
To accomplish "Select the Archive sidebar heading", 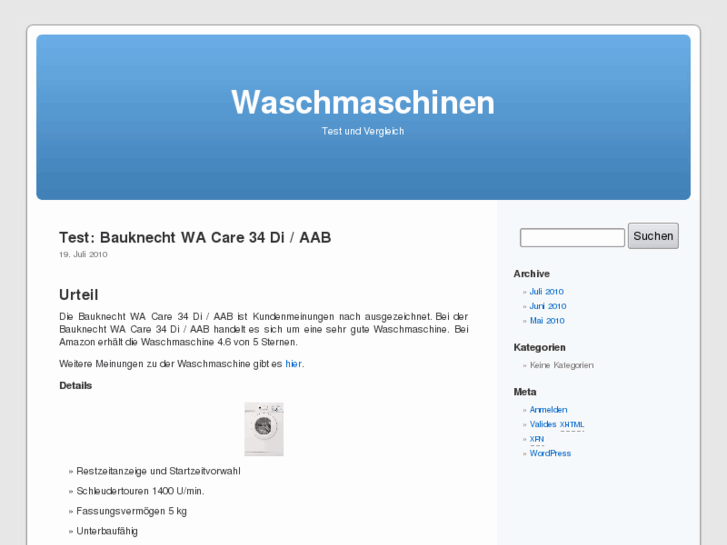I will (532, 274).
